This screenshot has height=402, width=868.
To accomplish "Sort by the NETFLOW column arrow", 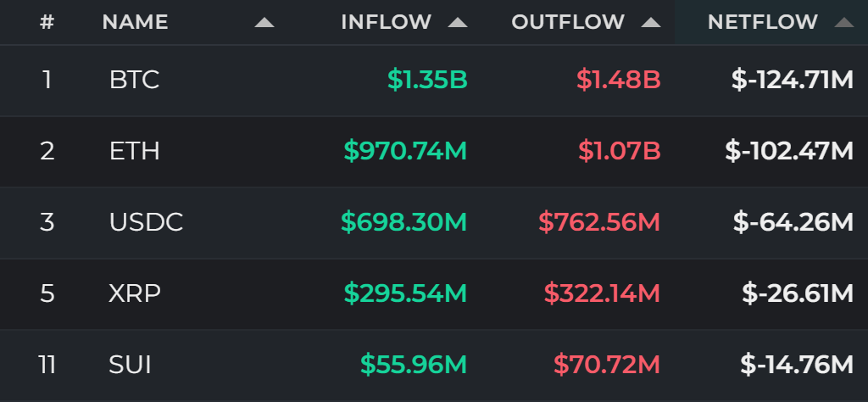I will 843,22.
